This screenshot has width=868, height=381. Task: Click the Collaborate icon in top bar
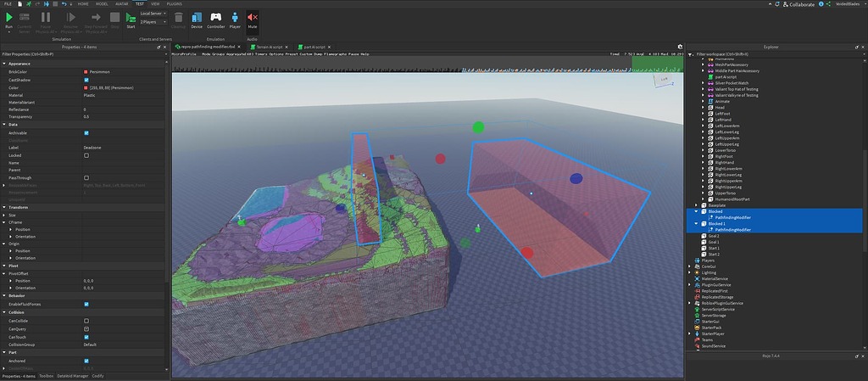point(786,4)
